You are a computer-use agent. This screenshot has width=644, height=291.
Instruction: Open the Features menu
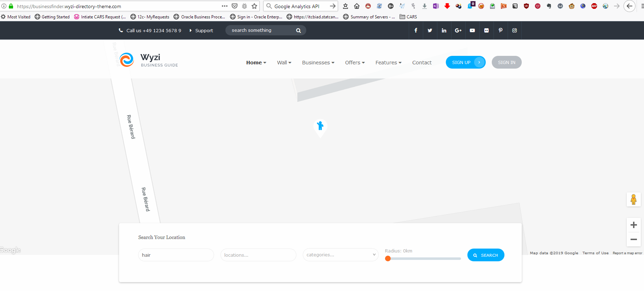pyautogui.click(x=388, y=63)
